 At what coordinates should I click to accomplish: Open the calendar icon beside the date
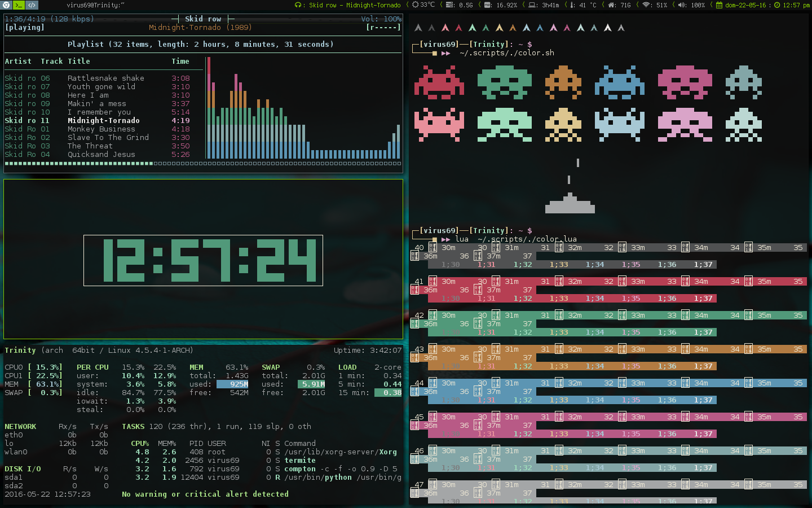pos(720,5)
